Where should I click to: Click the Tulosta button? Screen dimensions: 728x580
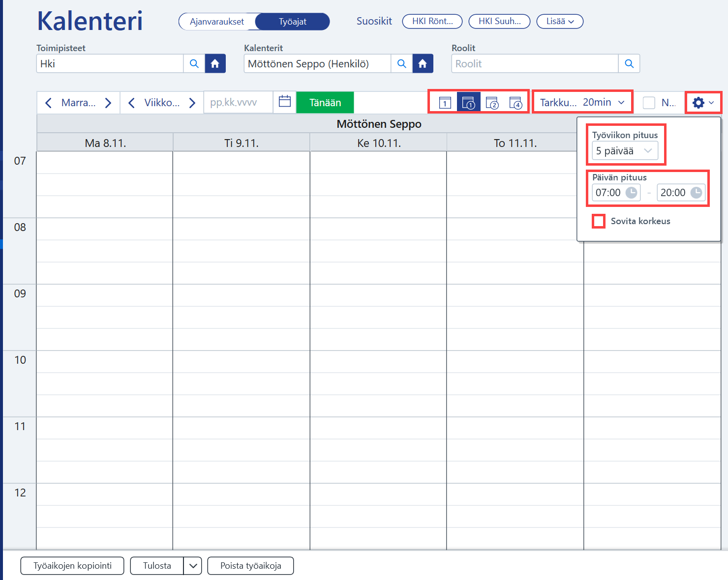157,566
